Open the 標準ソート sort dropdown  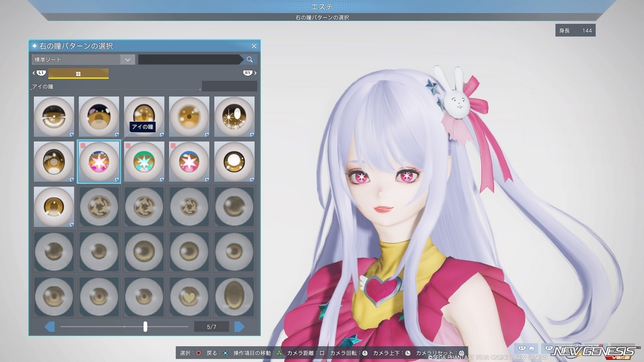tap(83, 60)
